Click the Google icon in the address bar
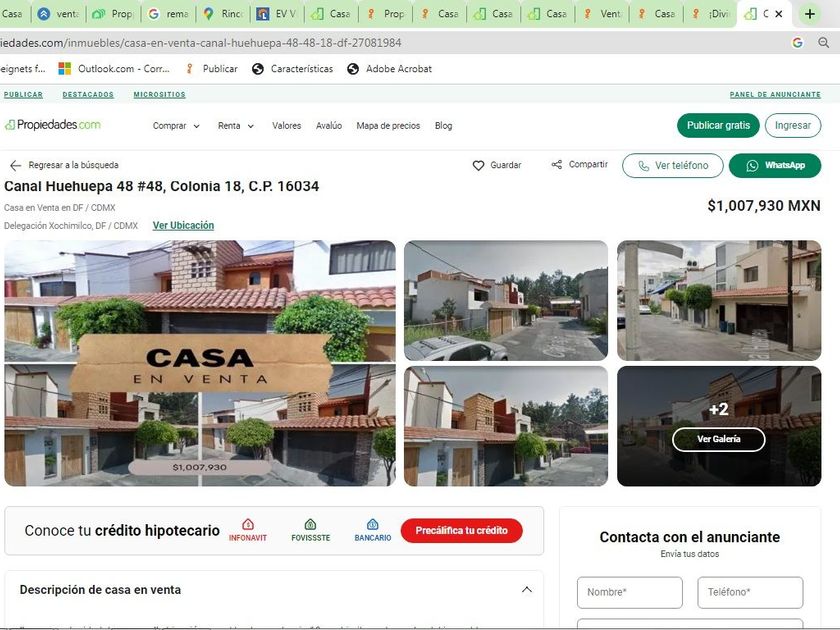Screen dimensions: 840x630 click(797, 43)
